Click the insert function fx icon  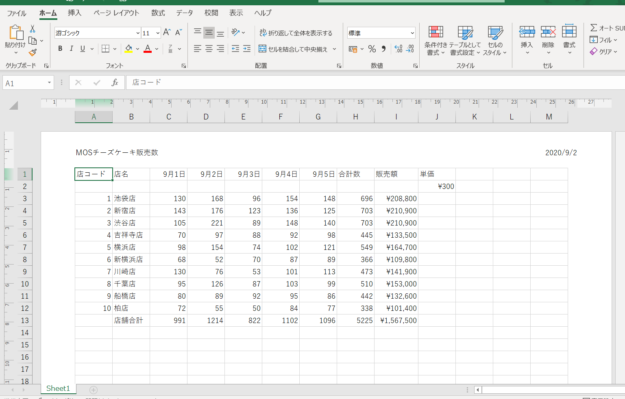pyautogui.click(x=115, y=83)
